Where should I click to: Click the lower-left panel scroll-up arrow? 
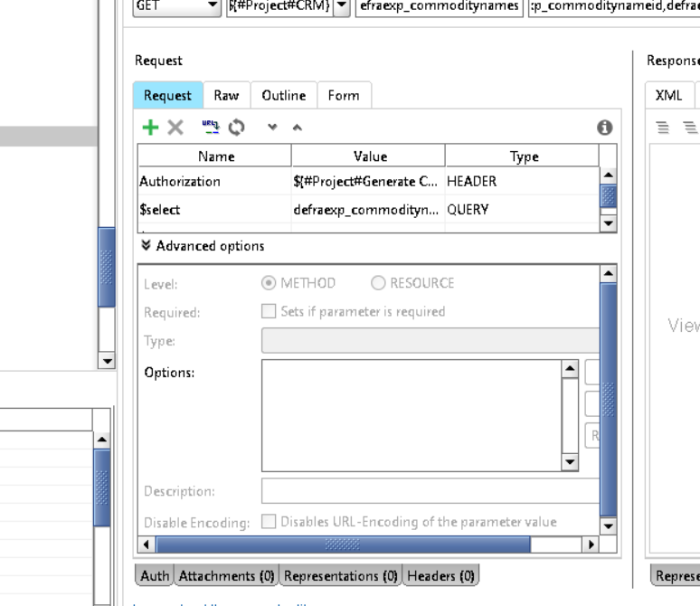102,440
